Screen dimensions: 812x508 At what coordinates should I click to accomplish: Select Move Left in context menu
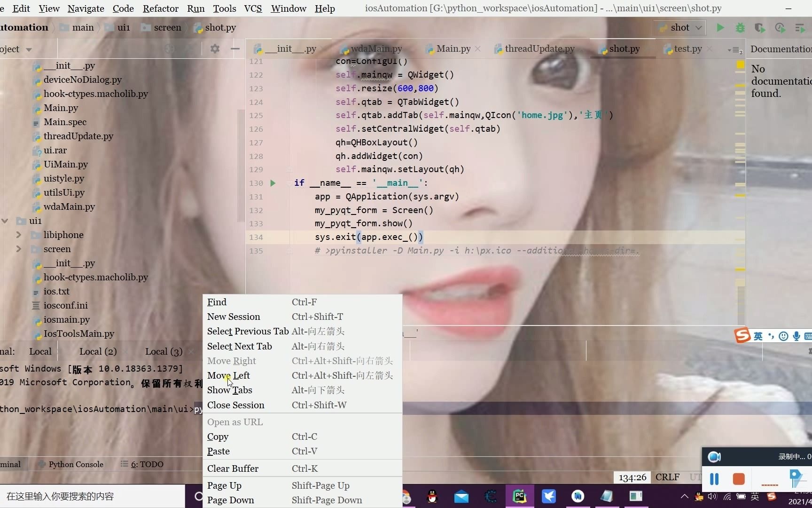[302, 375]
